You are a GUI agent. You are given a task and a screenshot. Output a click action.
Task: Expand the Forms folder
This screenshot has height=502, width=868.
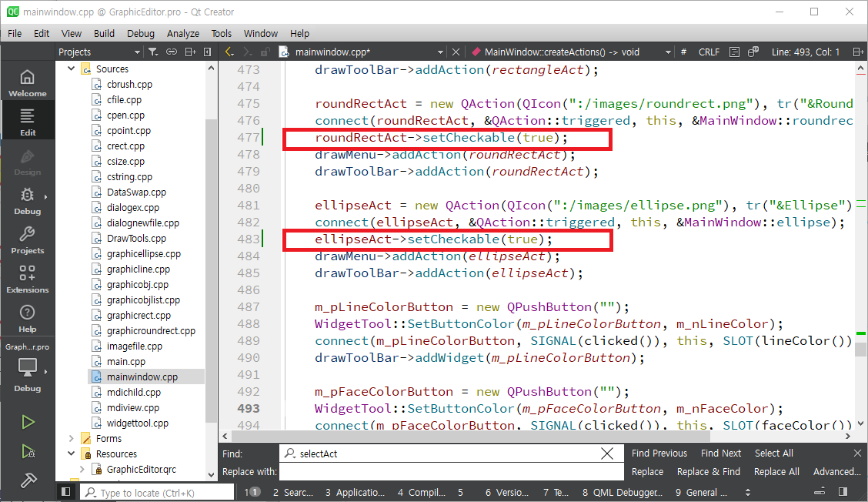(71, 438)
